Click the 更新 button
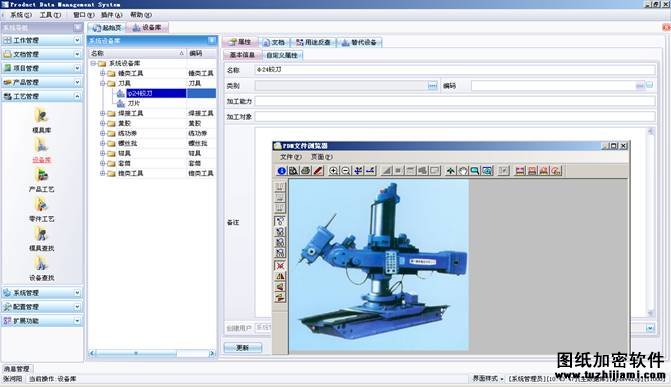 (x=243, y=348)
